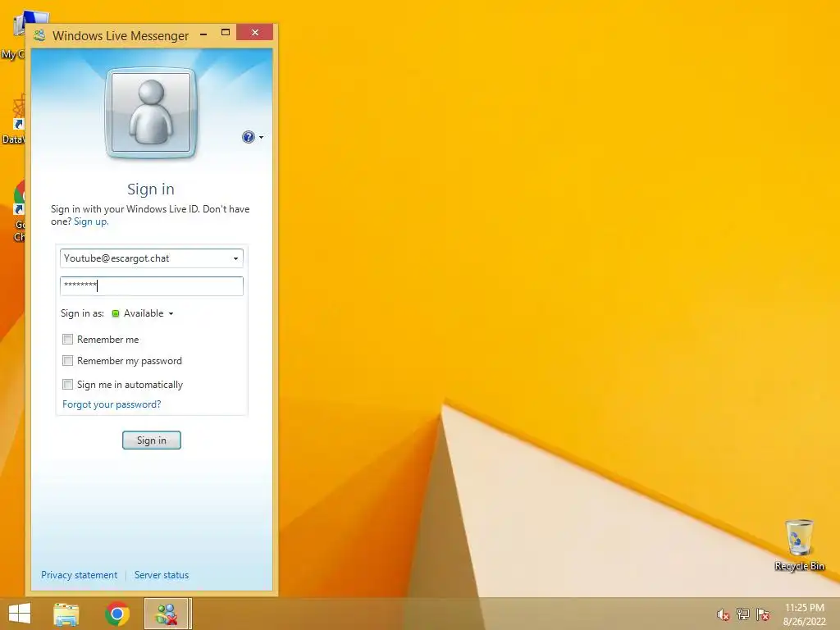Click the green Available status icon
Screen dimensions: 840x630
tap(115, 313)
